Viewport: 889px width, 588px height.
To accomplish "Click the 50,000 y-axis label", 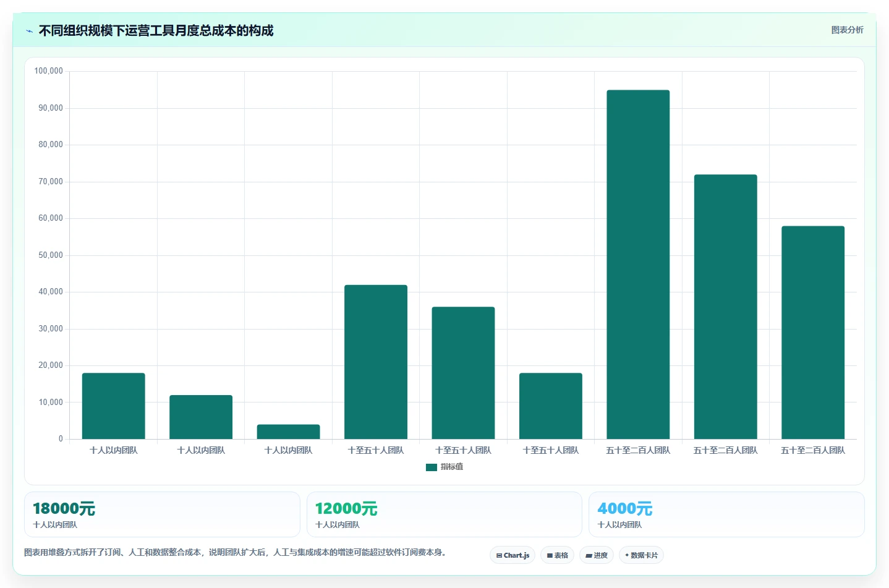I will 51,255.
